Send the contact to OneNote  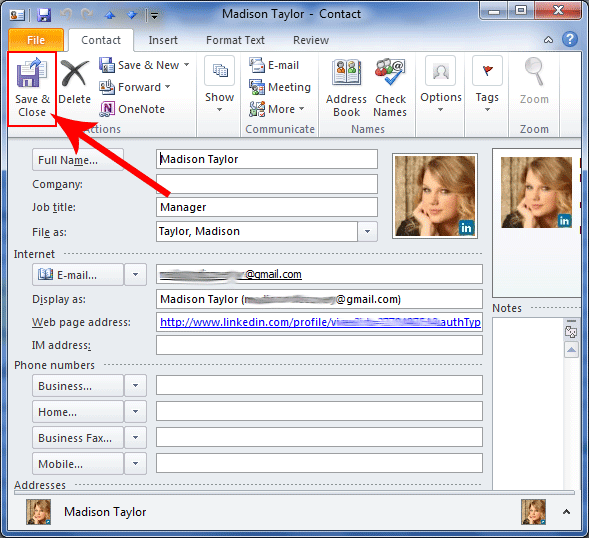pos(132,109)
